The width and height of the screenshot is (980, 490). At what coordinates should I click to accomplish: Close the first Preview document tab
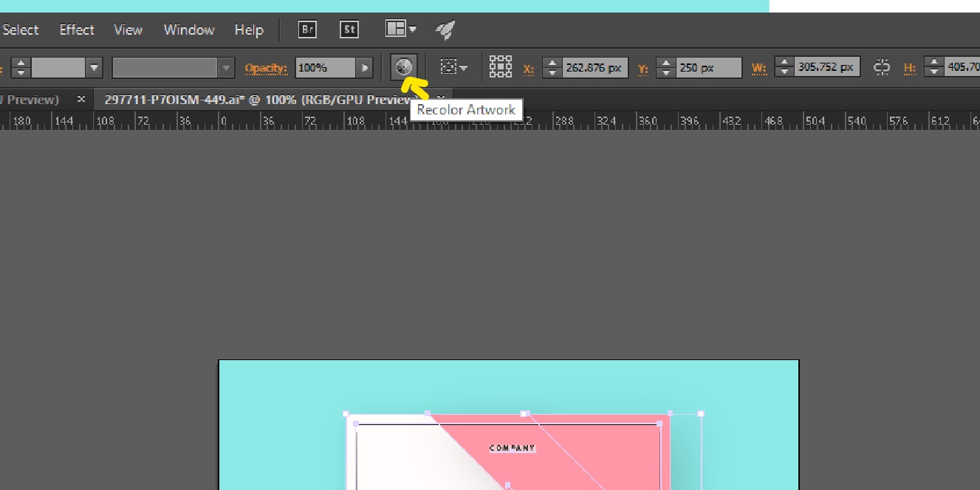tap(81, 99)
